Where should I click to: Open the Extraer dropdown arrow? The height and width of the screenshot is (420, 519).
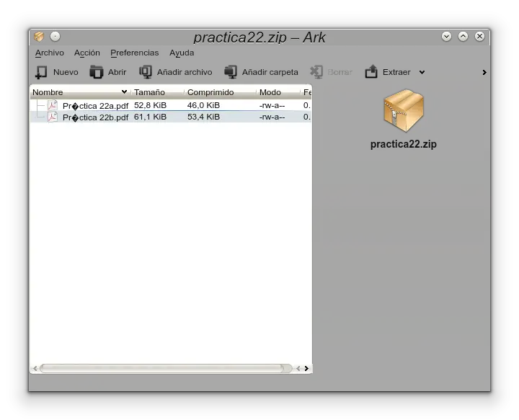click(x=422, y=72)
